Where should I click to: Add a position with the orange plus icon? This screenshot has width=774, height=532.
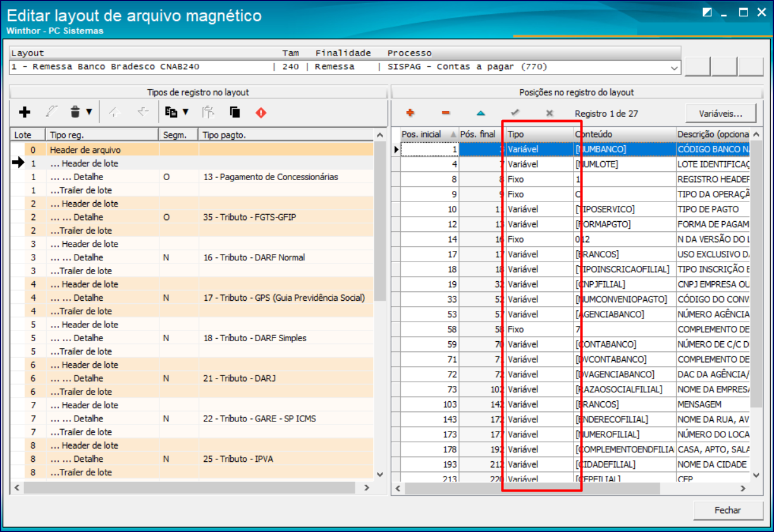coord(410,113)
